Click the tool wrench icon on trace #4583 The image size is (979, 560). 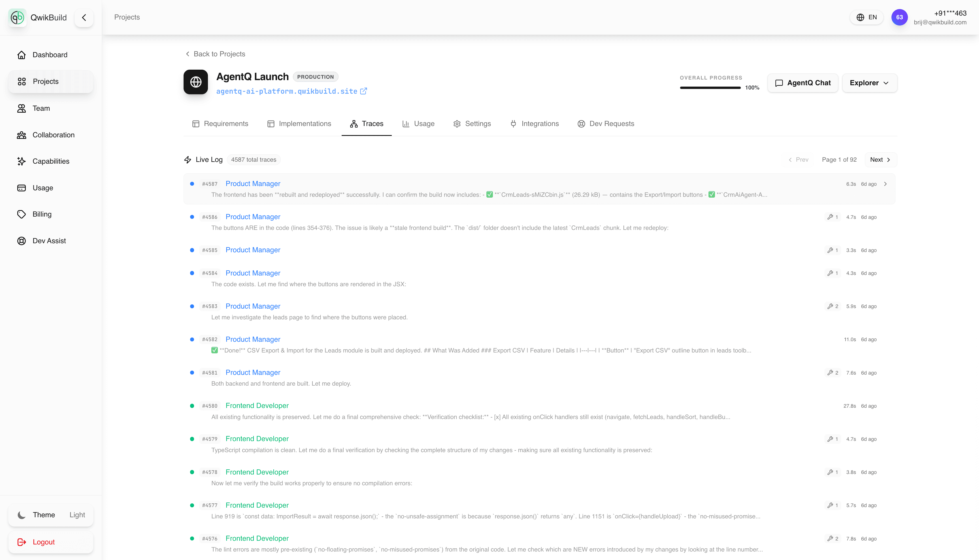[831, 306]
